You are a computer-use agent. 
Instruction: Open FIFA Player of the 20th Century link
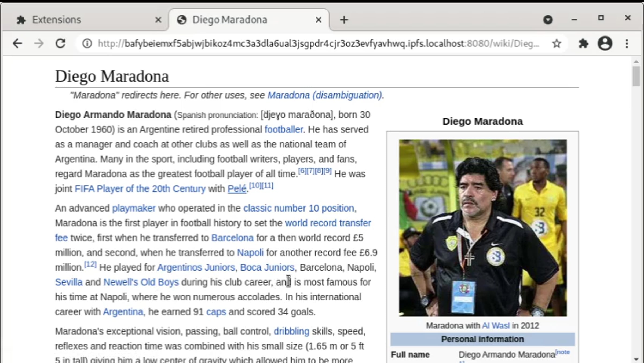coord(140,189)
